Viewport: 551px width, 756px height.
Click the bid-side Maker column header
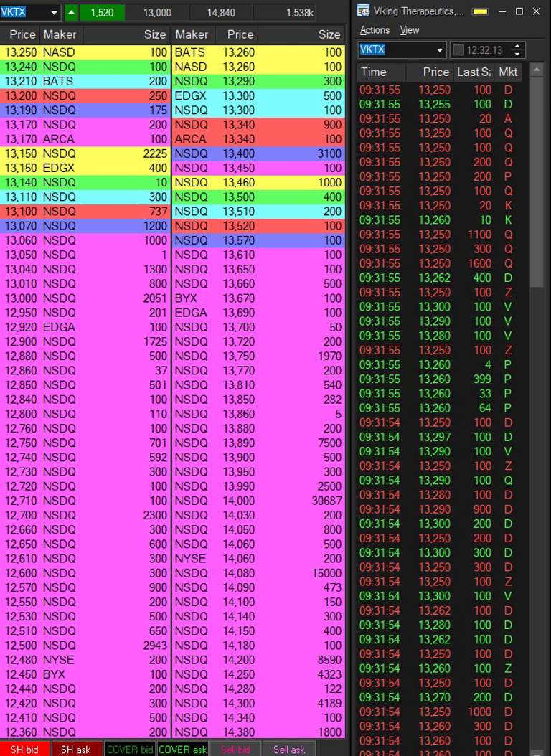click(61, 34)
